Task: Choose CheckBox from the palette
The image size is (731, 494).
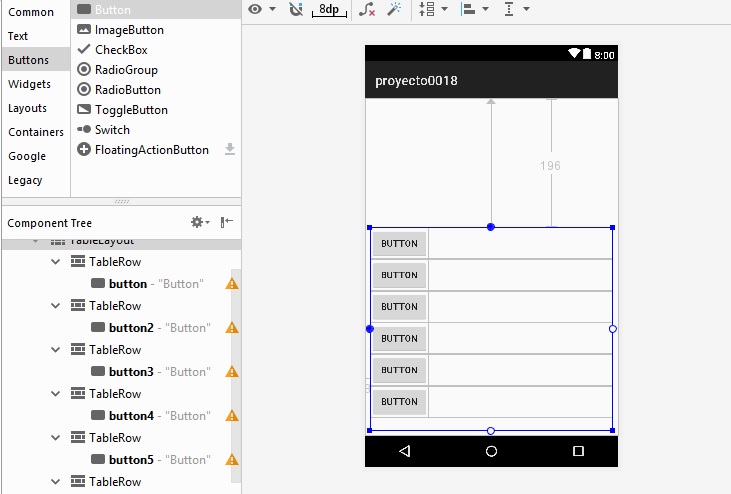Action: [121, 50]
